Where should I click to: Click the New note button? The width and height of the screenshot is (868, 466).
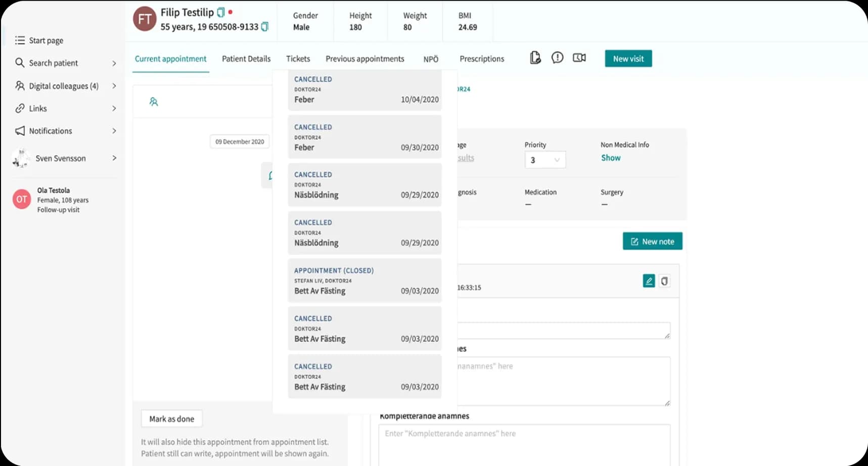(653, 241)
